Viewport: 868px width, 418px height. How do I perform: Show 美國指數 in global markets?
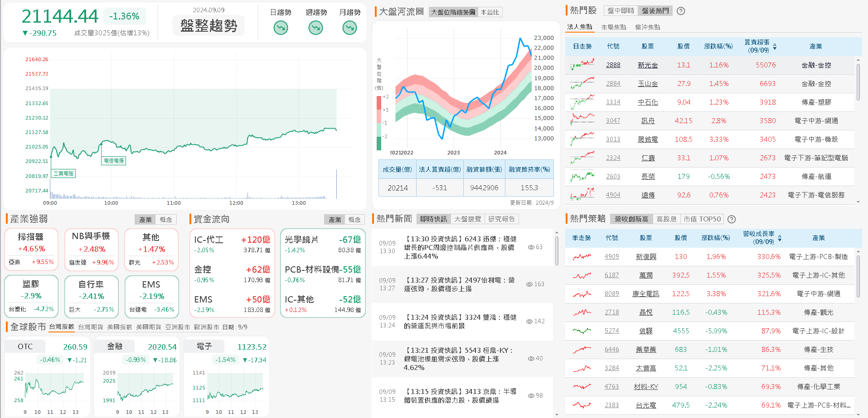click(x=120, y=327)
